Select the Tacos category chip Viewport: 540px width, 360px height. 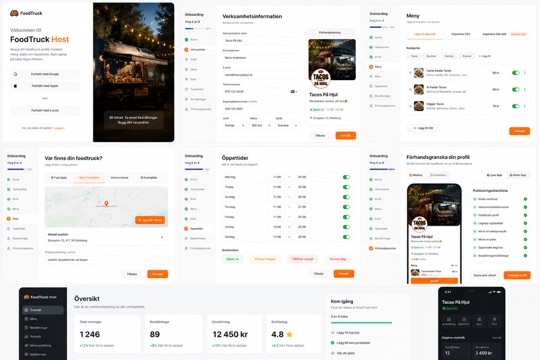pyautogui.click(x=414, y=56)
